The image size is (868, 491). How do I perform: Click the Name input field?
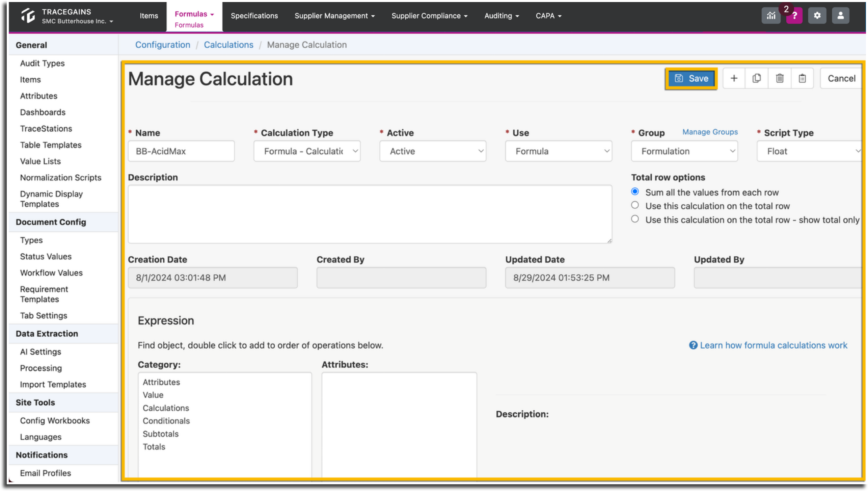tap(181, 151)
